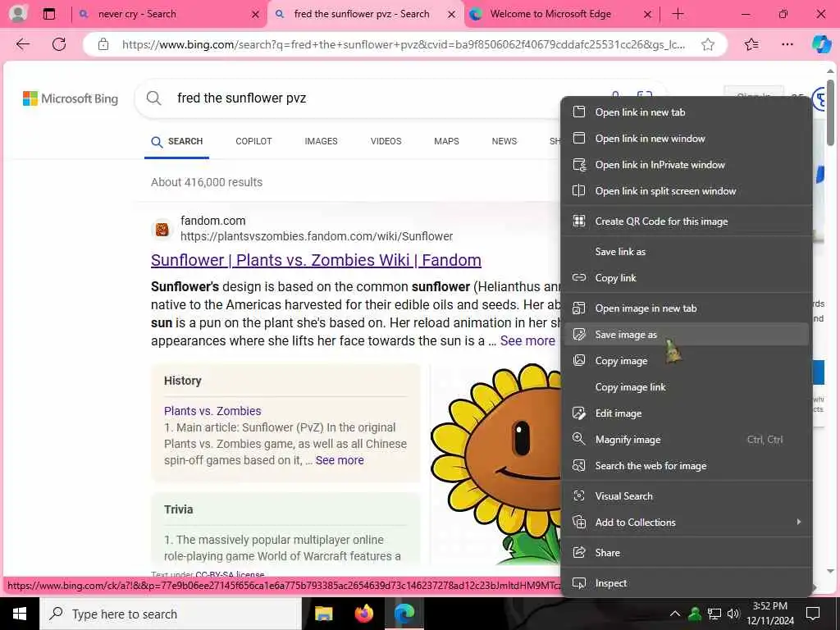Choose Search the web for image

pyautogui.click(x=686, y=466)
